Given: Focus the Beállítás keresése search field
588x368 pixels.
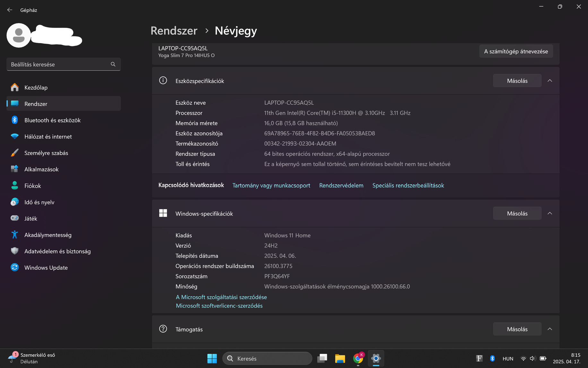Looking at the screenshot, I should point(64,64).
